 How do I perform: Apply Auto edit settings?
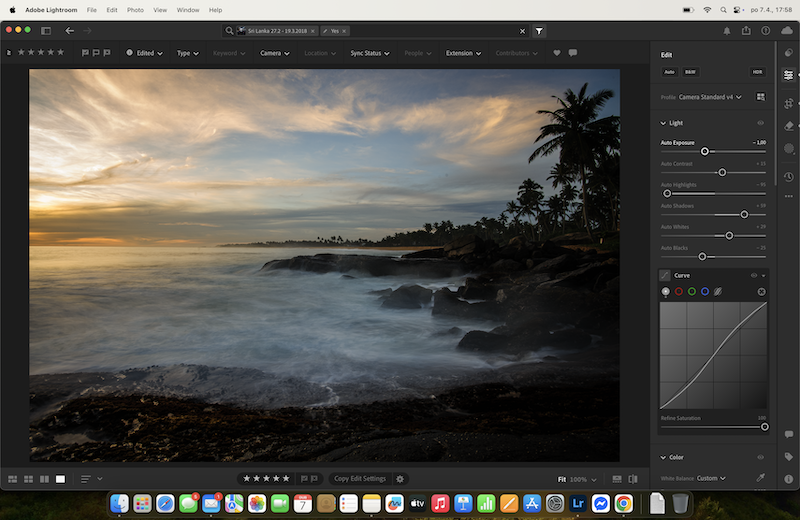pyautogui.click(x=669, y=72)
